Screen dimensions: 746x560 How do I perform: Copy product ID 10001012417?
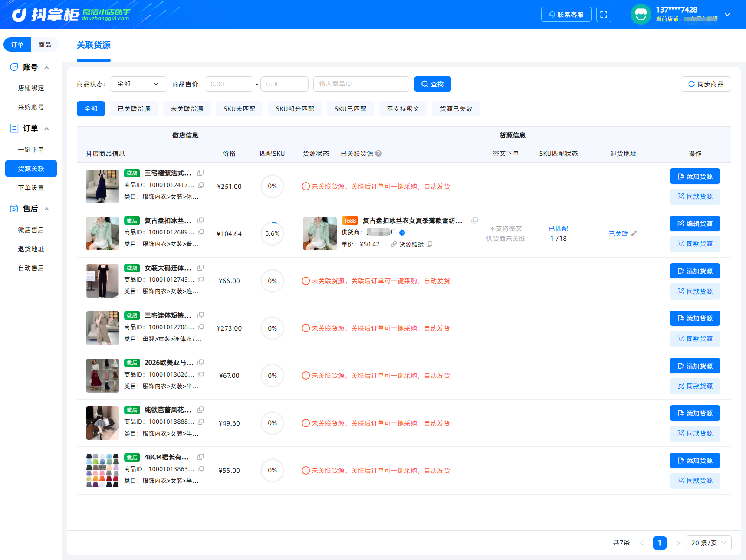click(x=200, y=185)
